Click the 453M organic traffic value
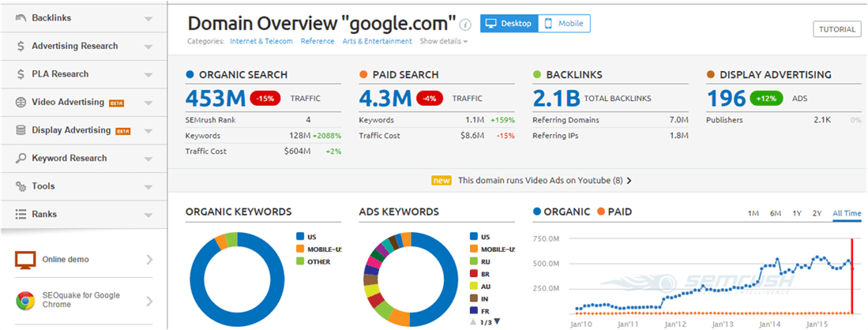 (216, 99)
